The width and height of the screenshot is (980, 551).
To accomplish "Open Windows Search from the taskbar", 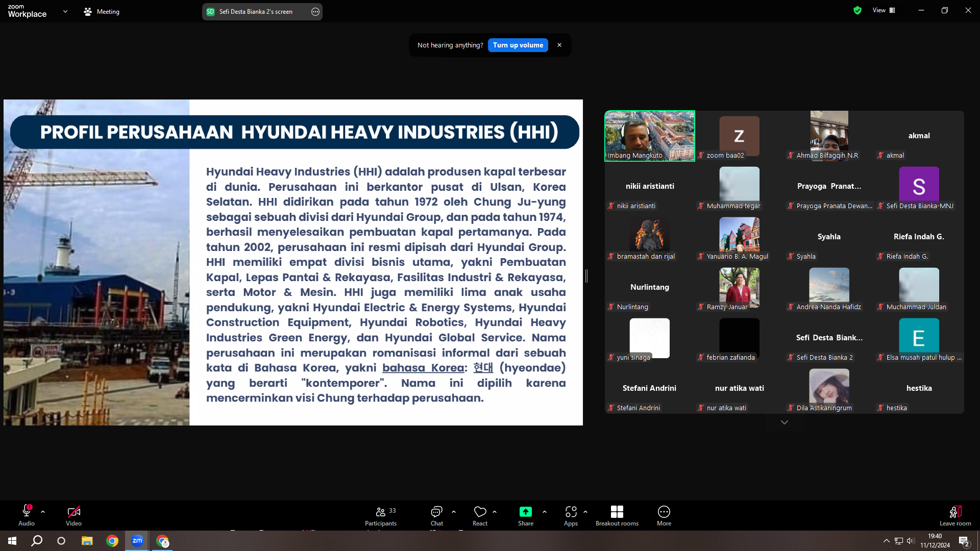I will (37, 541).
